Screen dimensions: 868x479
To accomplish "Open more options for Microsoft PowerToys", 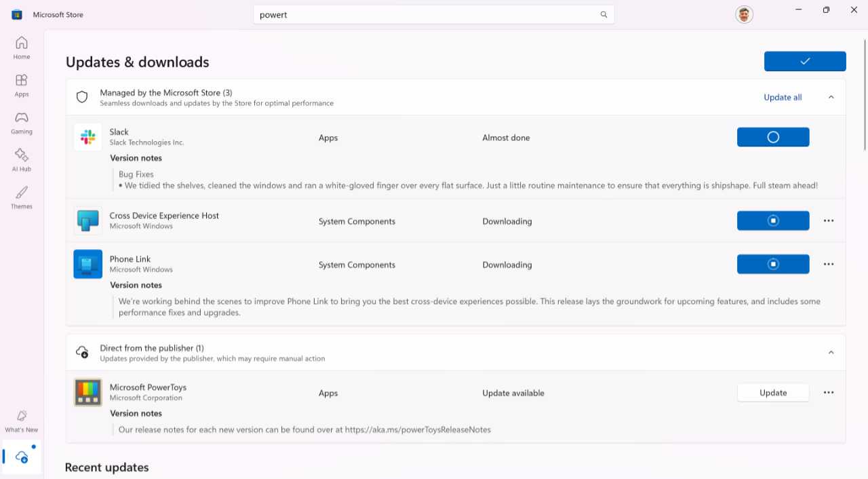I will pos(828,393).
